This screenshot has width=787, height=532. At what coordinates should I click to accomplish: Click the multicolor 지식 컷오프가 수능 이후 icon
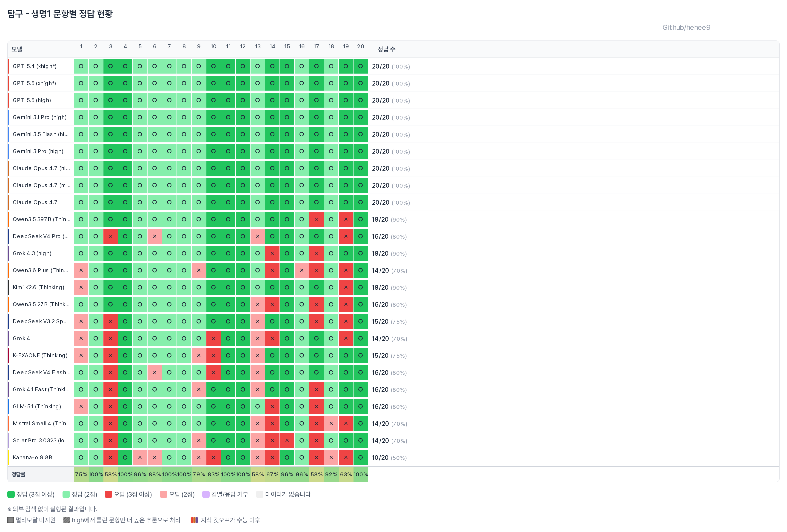pyautogui.click(x=194, y=520)
